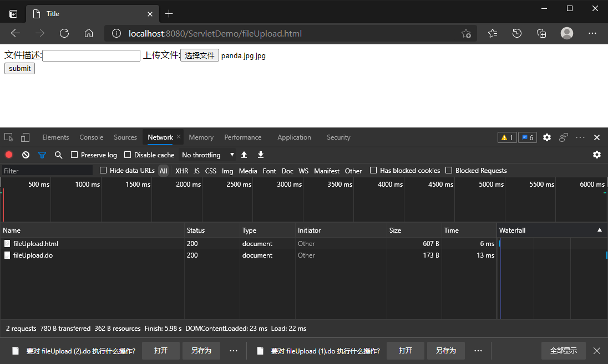
Task: Open Collections panel
Action: 541,34
